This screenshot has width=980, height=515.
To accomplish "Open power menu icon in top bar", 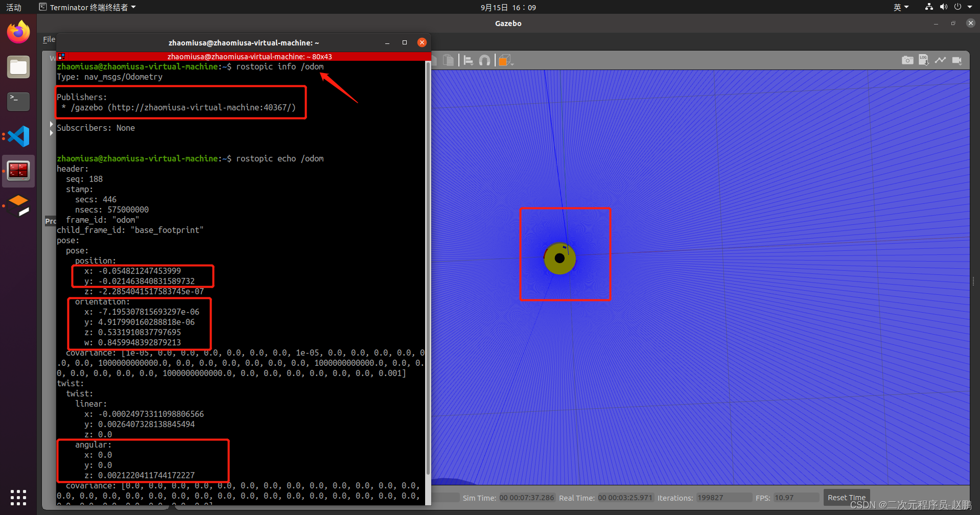I will (x=958, y=7).
